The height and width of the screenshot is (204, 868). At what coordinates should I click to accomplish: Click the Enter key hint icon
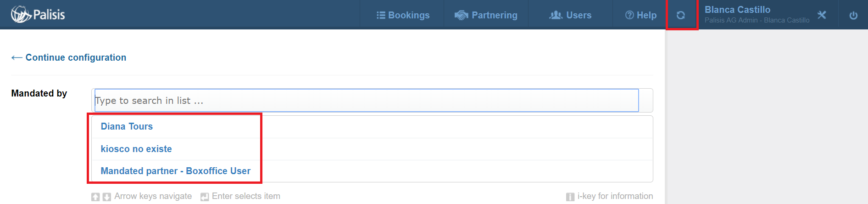point(205,197)
